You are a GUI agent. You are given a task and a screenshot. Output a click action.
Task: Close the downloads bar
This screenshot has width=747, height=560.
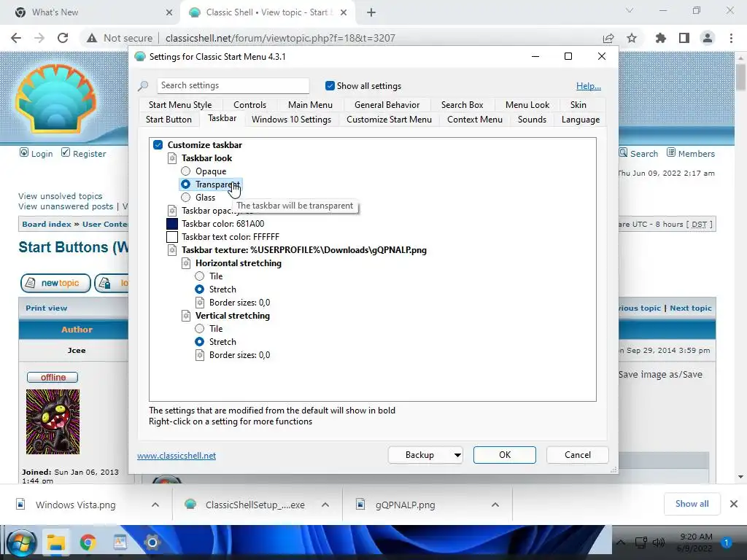[x=734, y=504]
